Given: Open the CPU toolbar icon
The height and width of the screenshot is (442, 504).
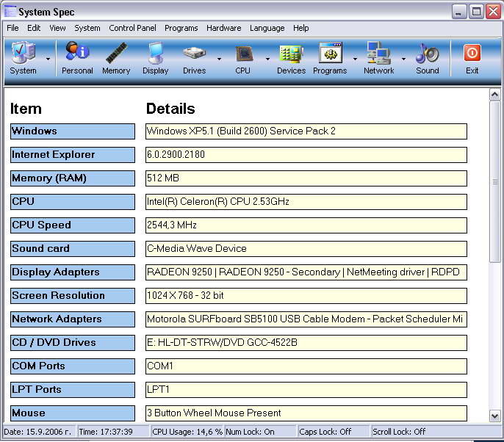Looking at the screenshot, I should click(x=243, y=58).
